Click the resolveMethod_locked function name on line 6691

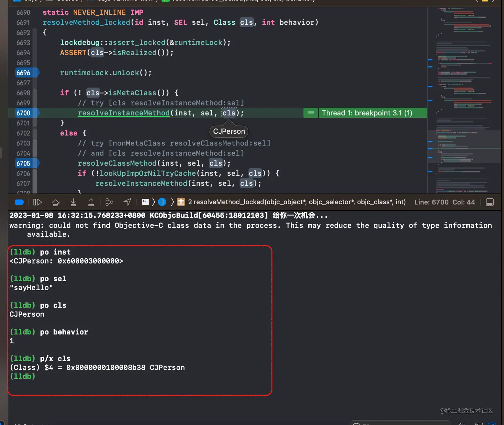click(86, 23)
